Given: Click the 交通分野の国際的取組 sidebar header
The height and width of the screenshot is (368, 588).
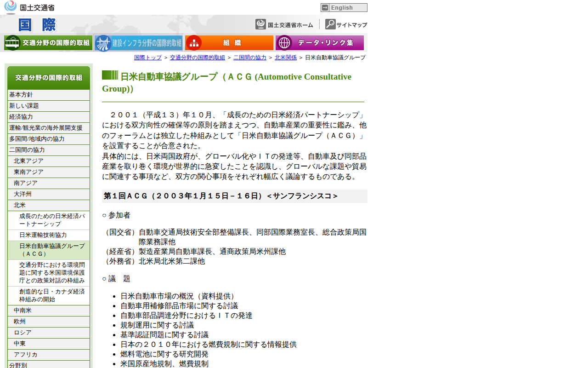Looking at the screenshot, I should coord(49,78).
